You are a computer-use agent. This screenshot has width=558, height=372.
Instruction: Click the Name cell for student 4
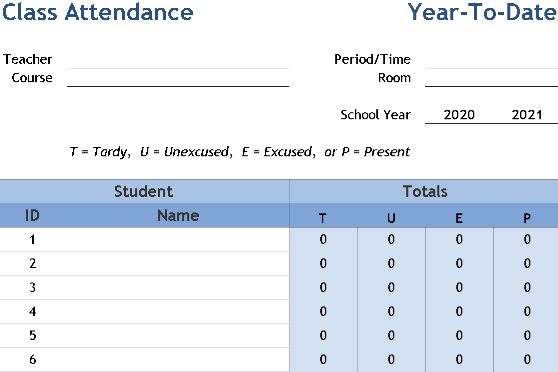(x=177, y=311)
